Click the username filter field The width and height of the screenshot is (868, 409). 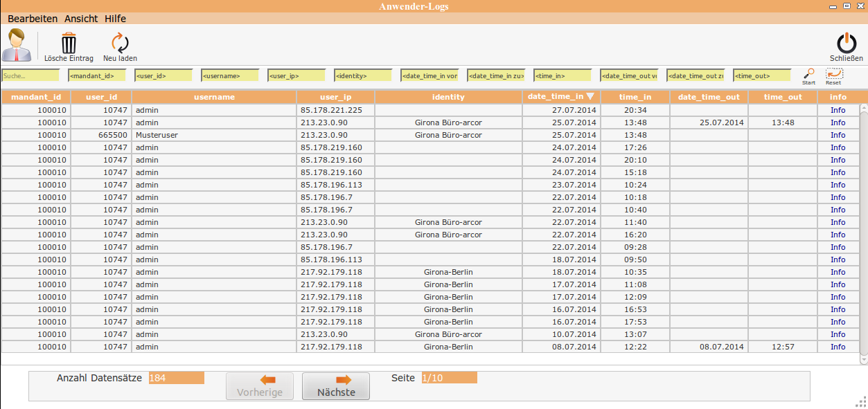point(230,75)
